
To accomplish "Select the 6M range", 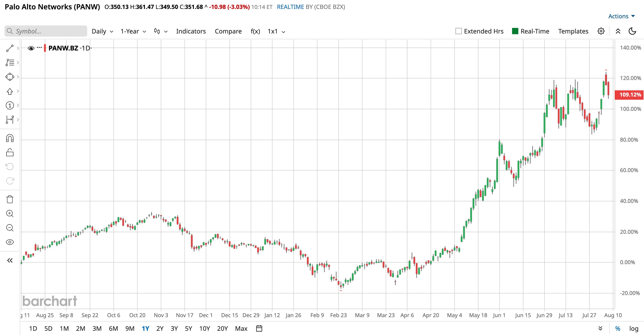I will click(x=114, y=329).
